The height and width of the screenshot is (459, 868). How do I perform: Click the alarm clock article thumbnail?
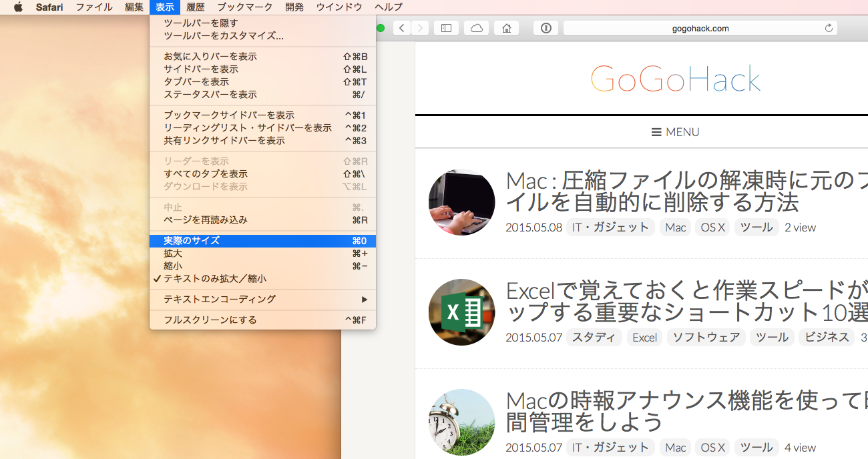[x=461, y=422]
